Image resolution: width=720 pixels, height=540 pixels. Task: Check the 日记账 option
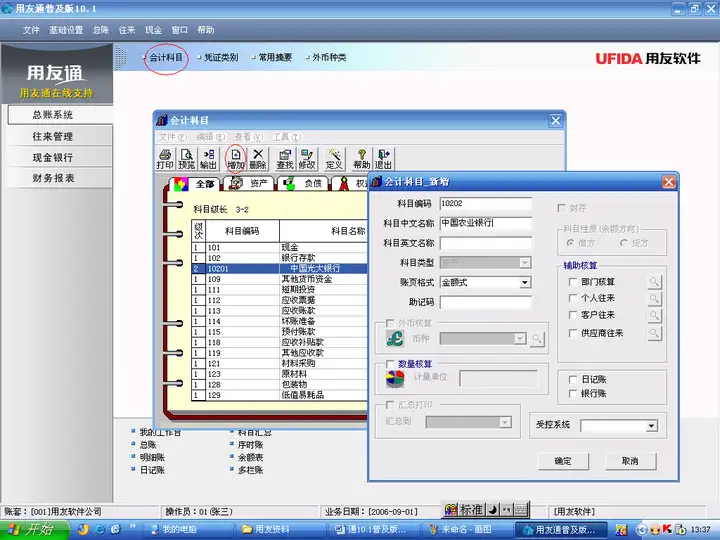click(x=573, y=379)
